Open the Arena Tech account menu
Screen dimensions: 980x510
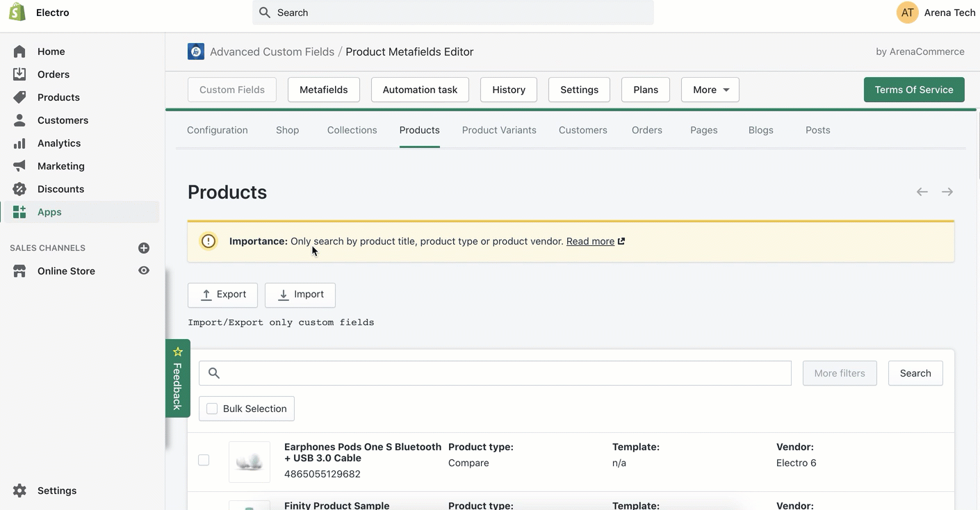click(936, 13)
